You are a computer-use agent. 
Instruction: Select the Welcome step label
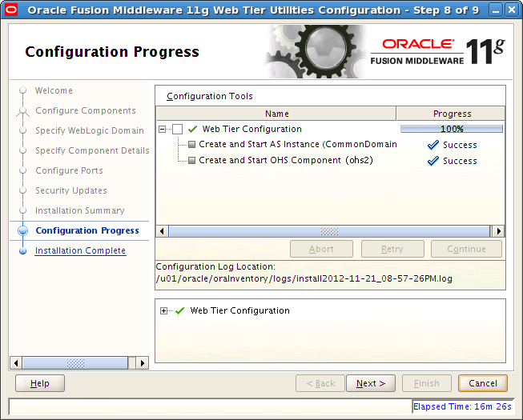coord(54,90)
